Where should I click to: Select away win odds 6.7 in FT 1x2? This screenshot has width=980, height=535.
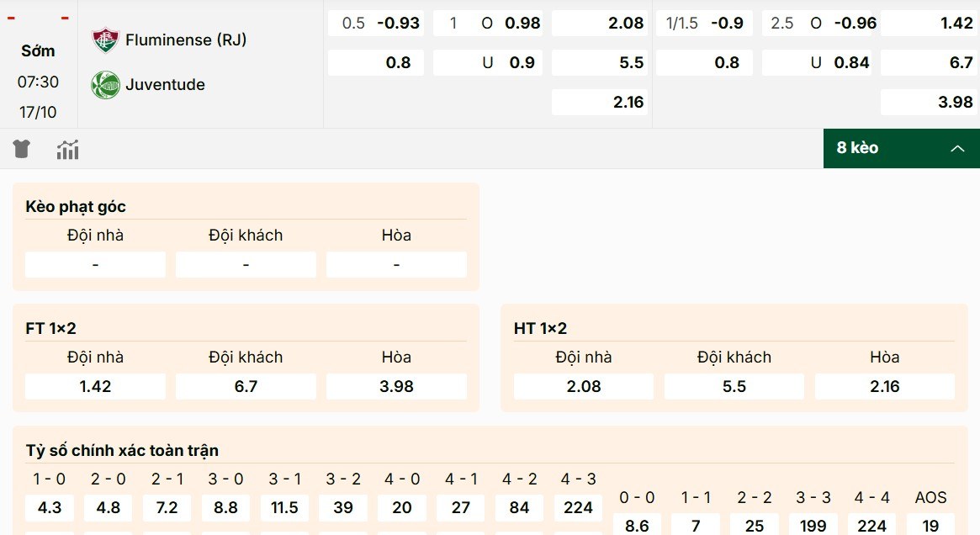click(245, 386)
